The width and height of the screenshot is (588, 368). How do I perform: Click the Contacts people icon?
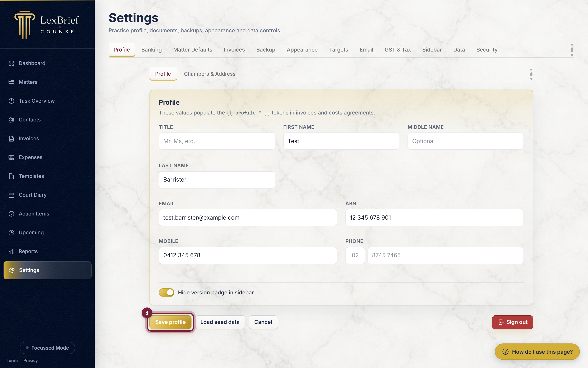click(11, 120)
